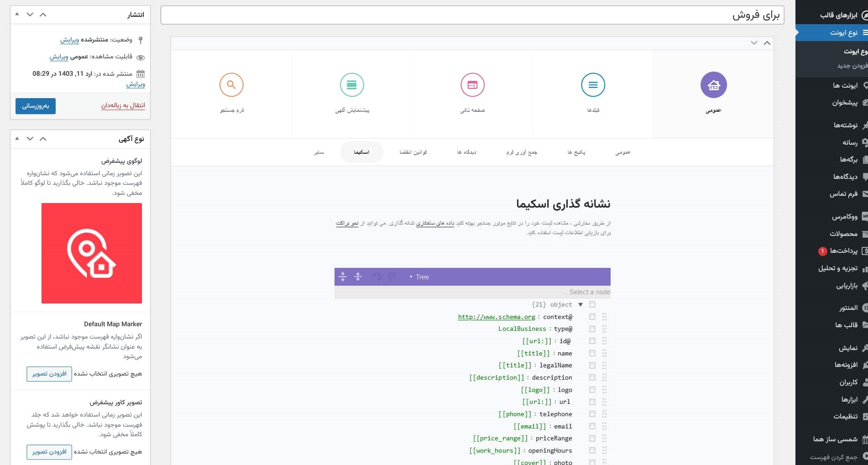Click the [[work_hours]] value of openingHours

point(495,450)
